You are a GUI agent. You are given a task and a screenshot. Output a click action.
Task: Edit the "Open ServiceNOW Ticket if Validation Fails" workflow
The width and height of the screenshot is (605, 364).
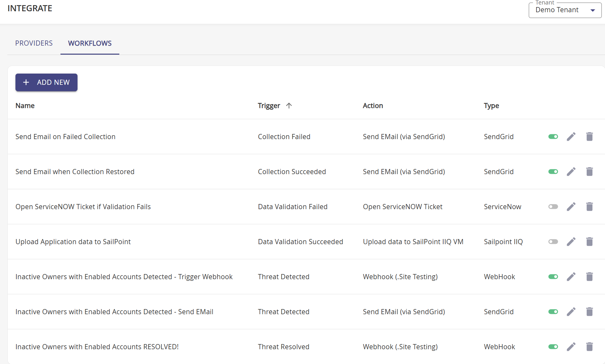click(x=571, y=207)
